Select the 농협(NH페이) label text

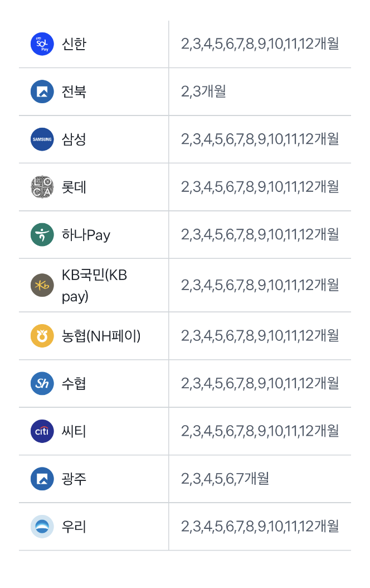(x=101, y=336)
